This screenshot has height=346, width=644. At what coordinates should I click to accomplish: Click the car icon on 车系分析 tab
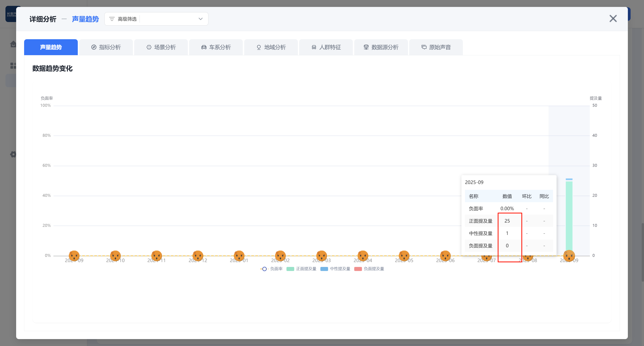tap(204, 47)
